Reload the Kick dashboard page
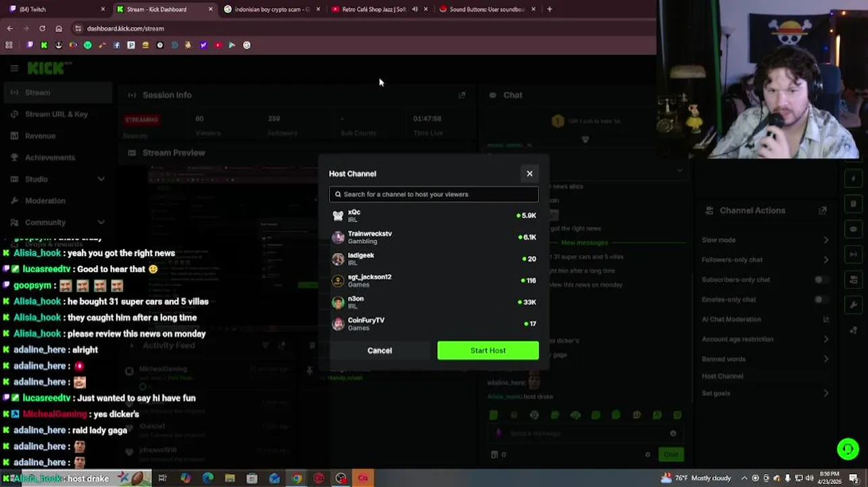This screenshot has height=487, width=868. coord(42,28)
